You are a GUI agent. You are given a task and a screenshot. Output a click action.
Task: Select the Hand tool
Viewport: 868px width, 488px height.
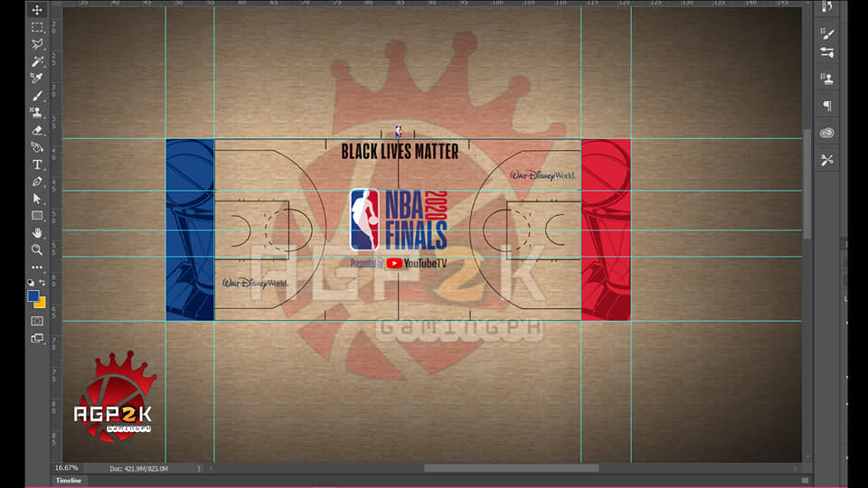pos(37,233)
